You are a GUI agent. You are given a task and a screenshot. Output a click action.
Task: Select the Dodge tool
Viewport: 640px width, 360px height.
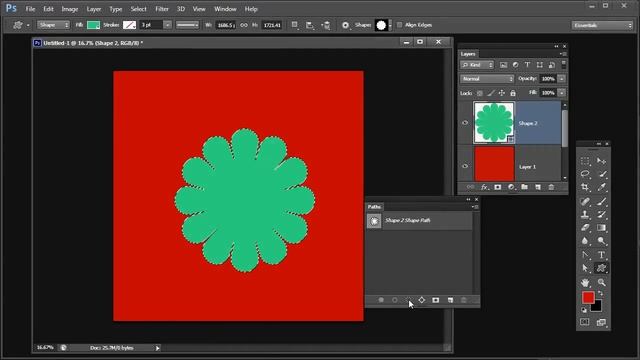pos(601,241)
